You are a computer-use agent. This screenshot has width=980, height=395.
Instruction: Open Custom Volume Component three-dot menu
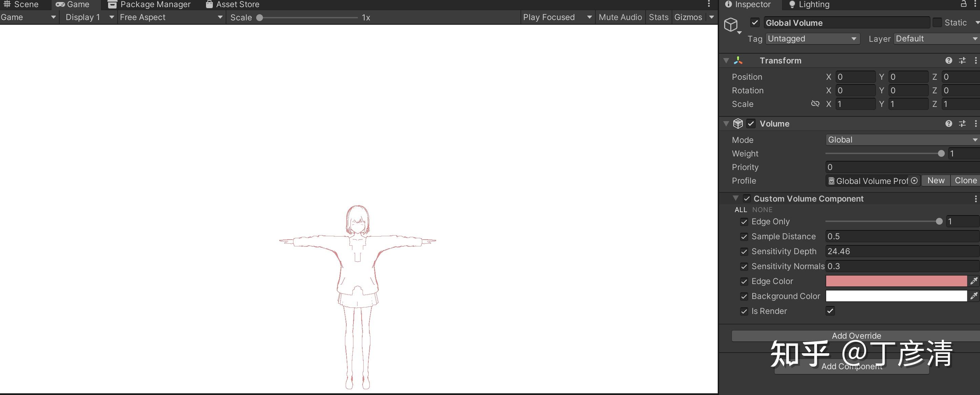pyautogui.click(x=976, y=199)
